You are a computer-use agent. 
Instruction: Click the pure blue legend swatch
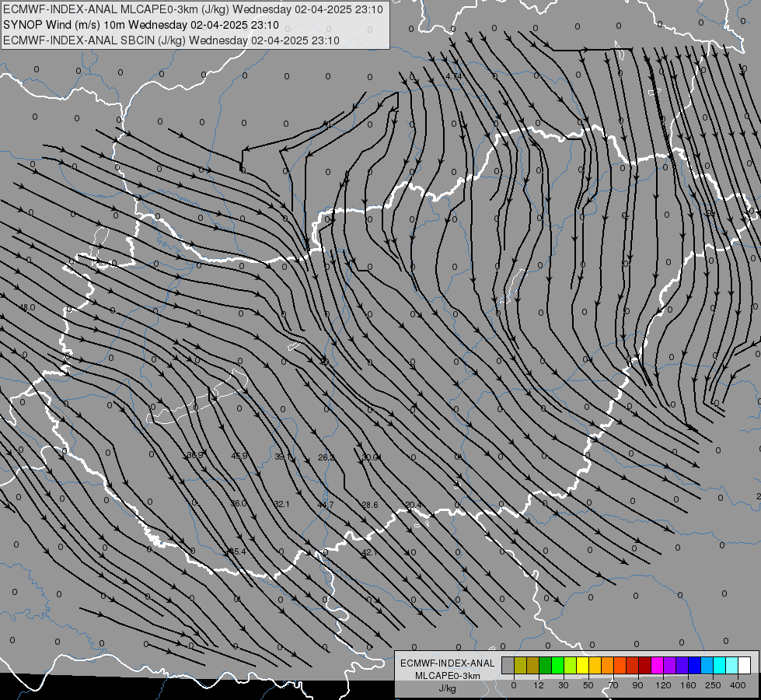(695, 665)
